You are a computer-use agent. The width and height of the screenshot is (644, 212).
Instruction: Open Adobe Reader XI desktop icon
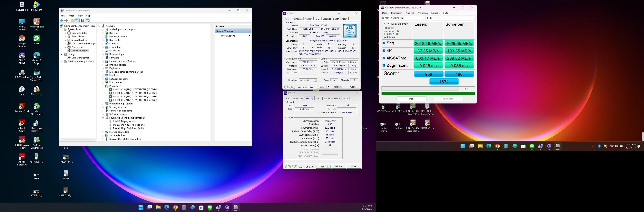click(x=22, y=160)
